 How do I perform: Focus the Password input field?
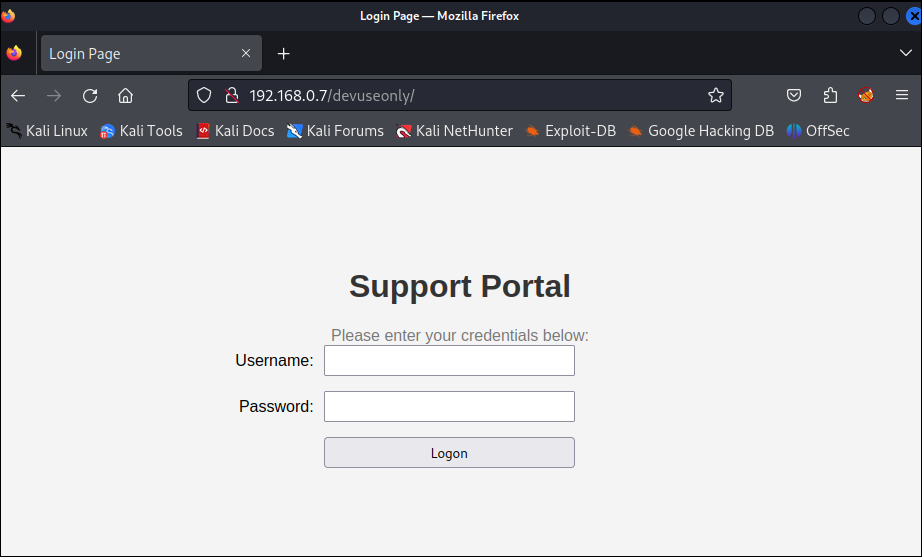[x=449, y=407]
